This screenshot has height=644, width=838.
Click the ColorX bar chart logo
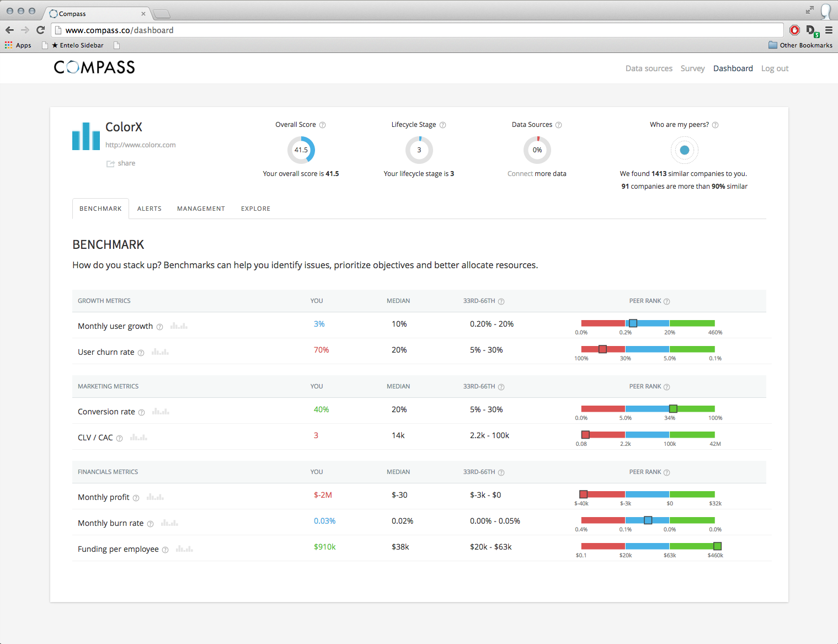(x=86, y=136)
